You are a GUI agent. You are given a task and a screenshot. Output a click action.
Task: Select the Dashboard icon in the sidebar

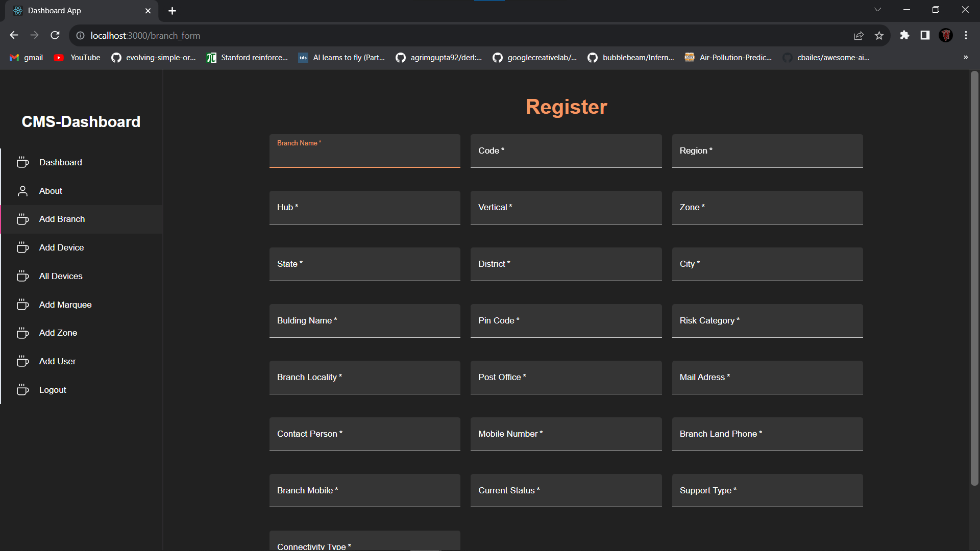[x=22, y=162]
